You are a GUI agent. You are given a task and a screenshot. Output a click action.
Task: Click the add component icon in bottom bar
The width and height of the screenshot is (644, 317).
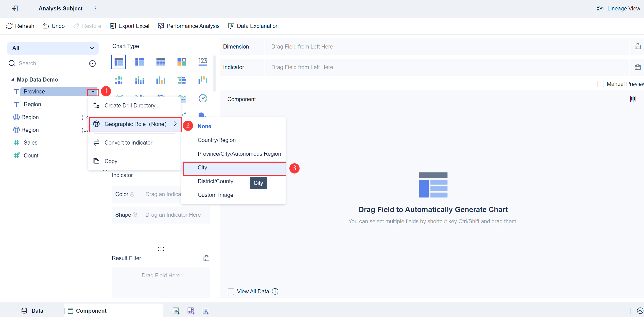click(176, 311)
